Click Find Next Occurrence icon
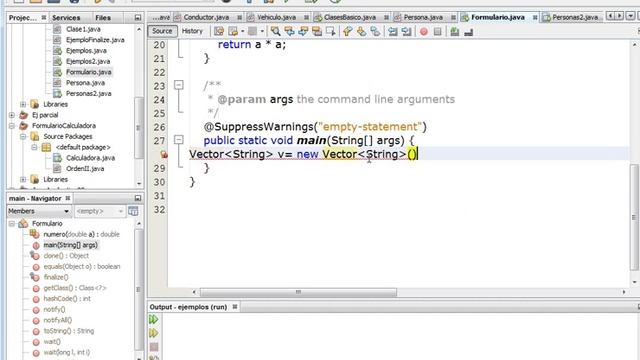Image resolution: width=640 pixels, height=360 pixels. (x=303, y=31)
